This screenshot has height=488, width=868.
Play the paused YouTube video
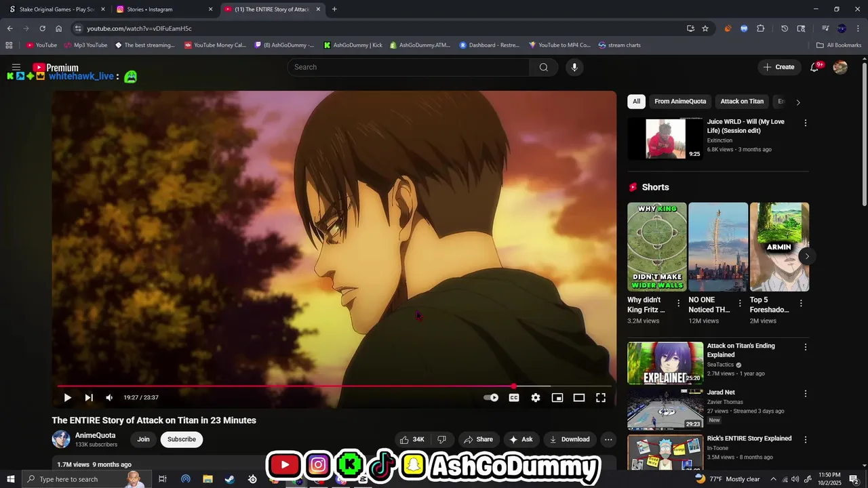click(67, 398)
